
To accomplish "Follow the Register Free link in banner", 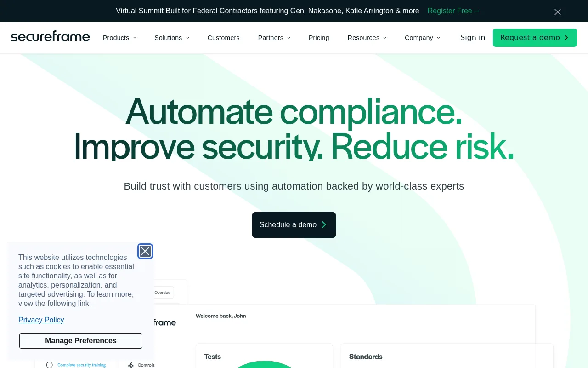I will [453, 11].
